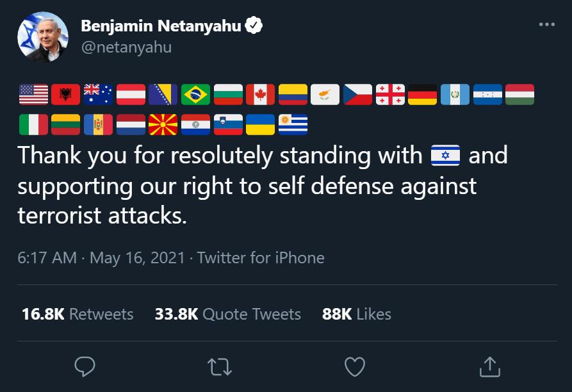The width and height of the screenshot is (572, 392).
Task: Click the Canada flag emoji
Action: (x=261, y=94)
